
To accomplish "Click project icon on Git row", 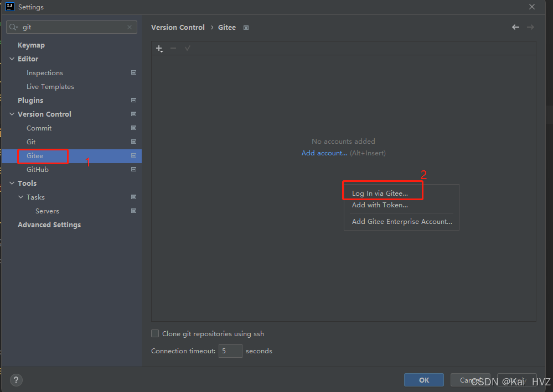I will (x=133, y=142).
